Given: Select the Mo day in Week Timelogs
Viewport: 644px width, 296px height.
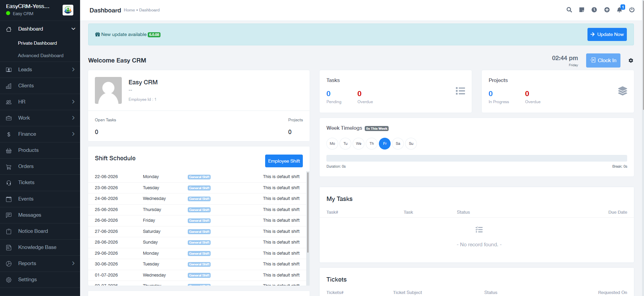Looking at the screenshot, I should click(x=332, y=143).
